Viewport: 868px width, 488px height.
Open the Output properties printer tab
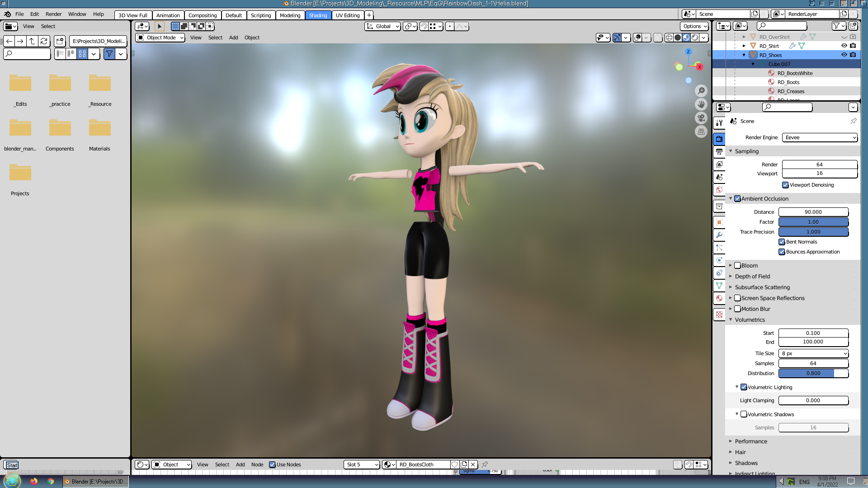pos(719,152)
